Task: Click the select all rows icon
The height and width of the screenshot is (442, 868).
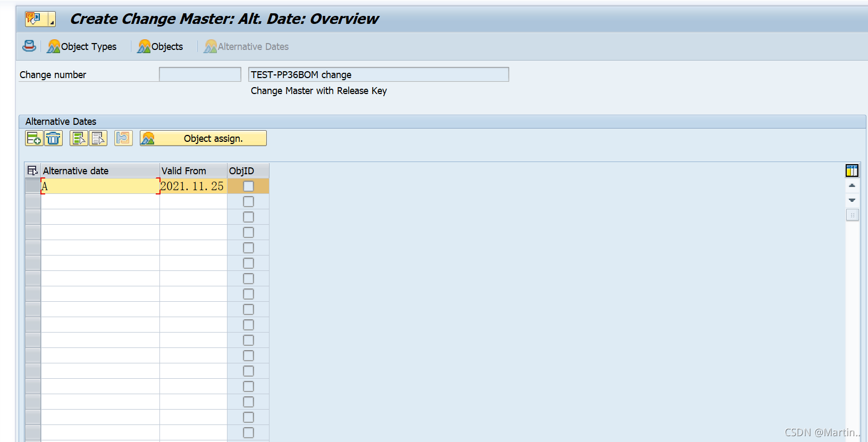Action: 79,138
